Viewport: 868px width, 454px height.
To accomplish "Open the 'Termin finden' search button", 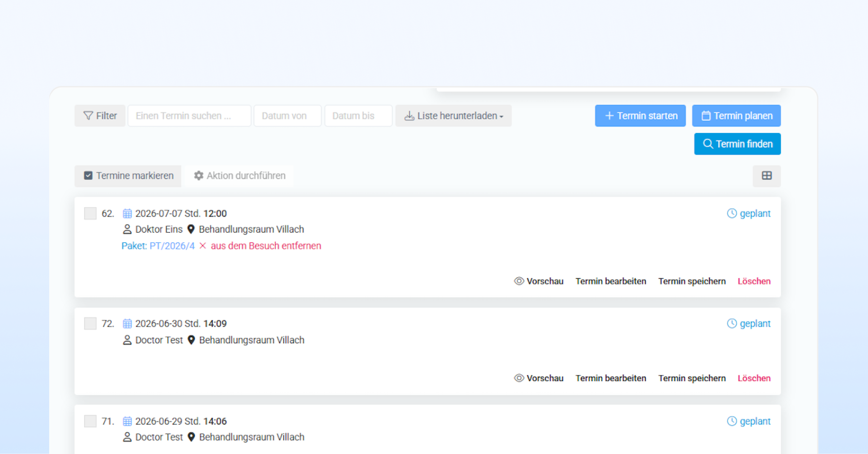I will pyautogui.click(x=737, y=144).
